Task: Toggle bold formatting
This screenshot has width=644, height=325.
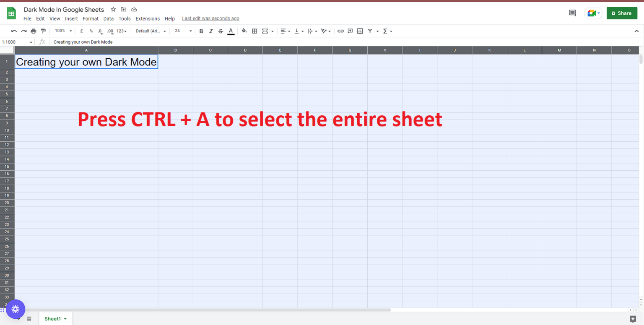Action: pos(201,31)
